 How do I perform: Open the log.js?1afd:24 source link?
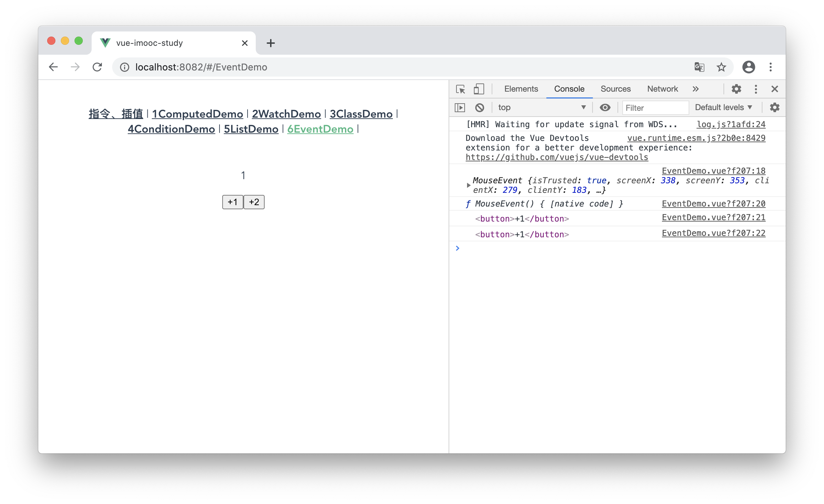pos(731,124)
